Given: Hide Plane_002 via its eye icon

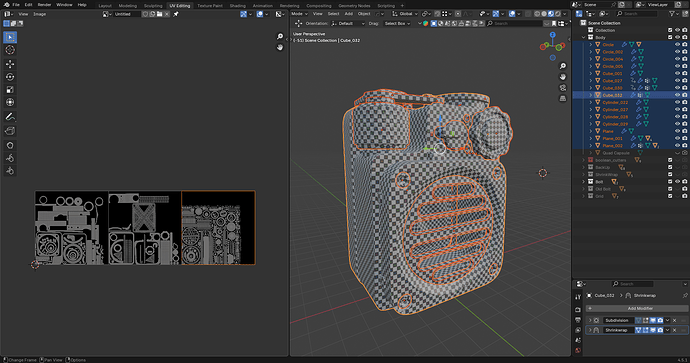Looking at the screenshot, I should [x=677, y=146].
